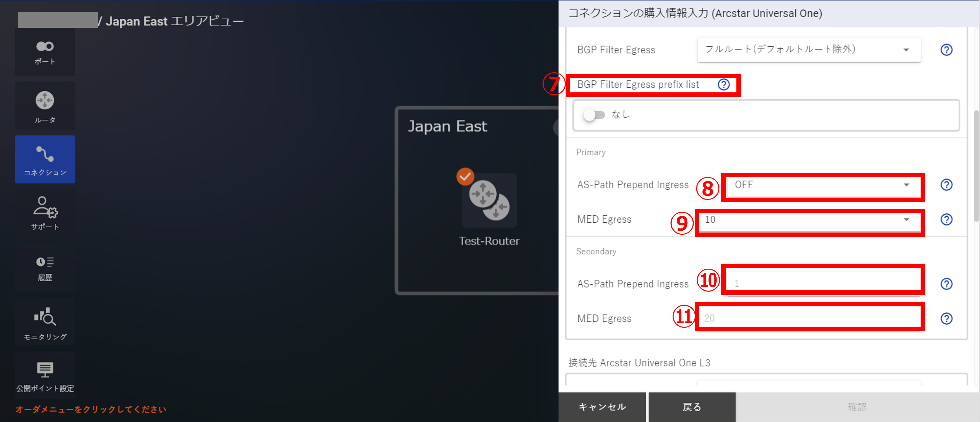Open the サポート (Support) sidebar icon

tap(45, 213)
